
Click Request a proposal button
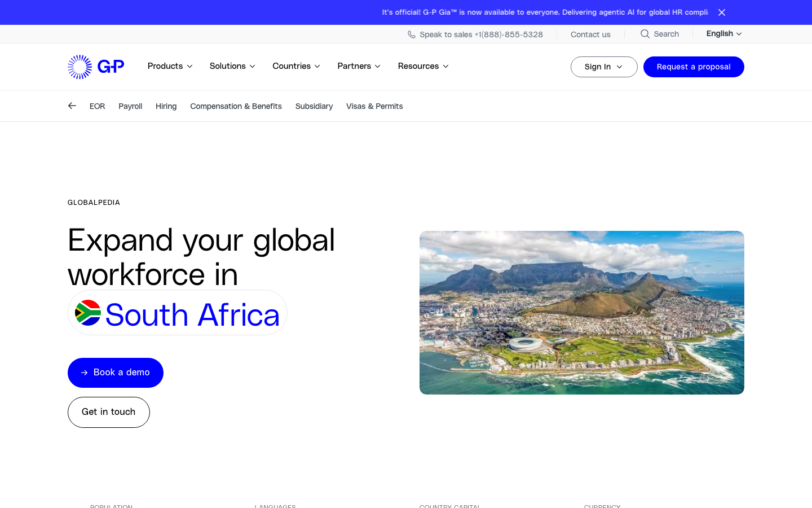coord(694,67)
